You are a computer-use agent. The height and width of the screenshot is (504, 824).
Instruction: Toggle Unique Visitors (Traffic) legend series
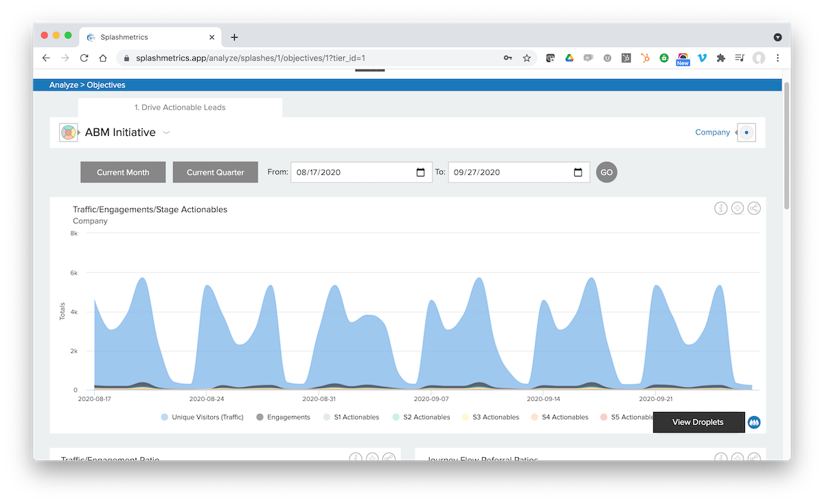[202, 417]
